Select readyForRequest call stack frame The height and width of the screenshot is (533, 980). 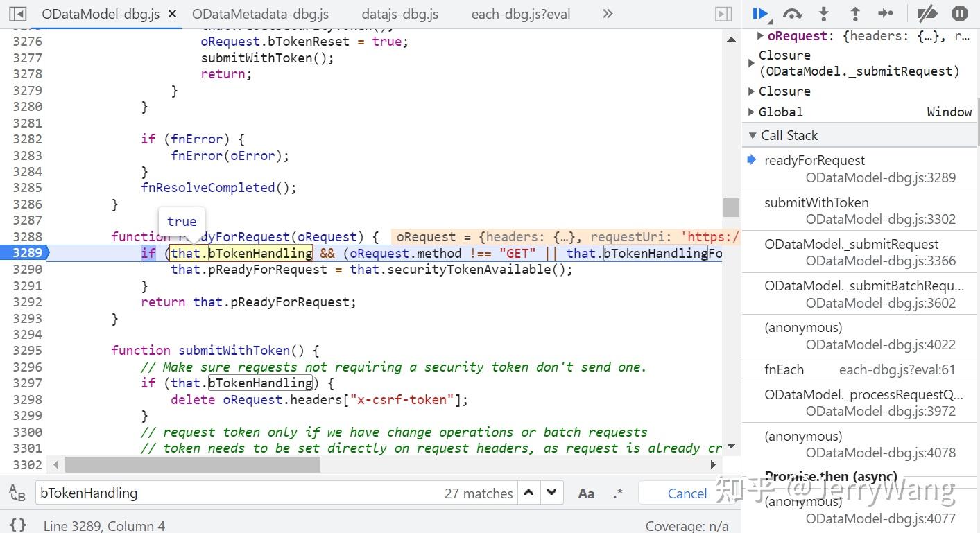[860, 168]
